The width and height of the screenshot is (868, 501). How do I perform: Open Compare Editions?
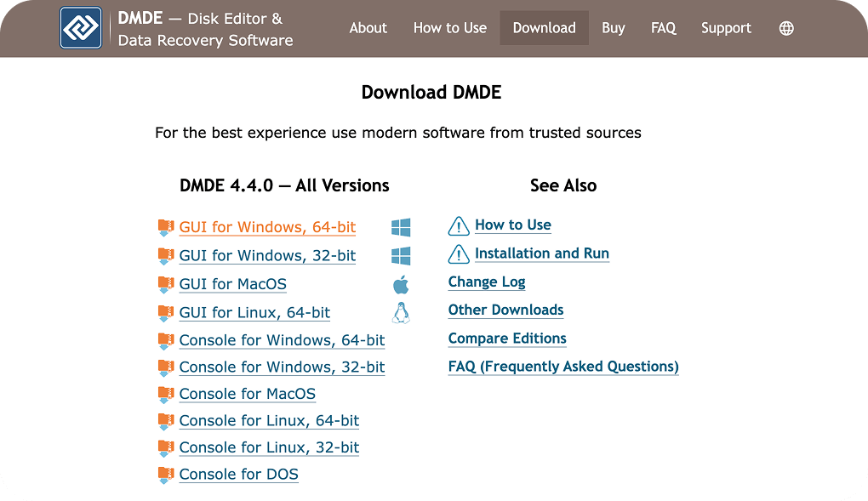507,339
